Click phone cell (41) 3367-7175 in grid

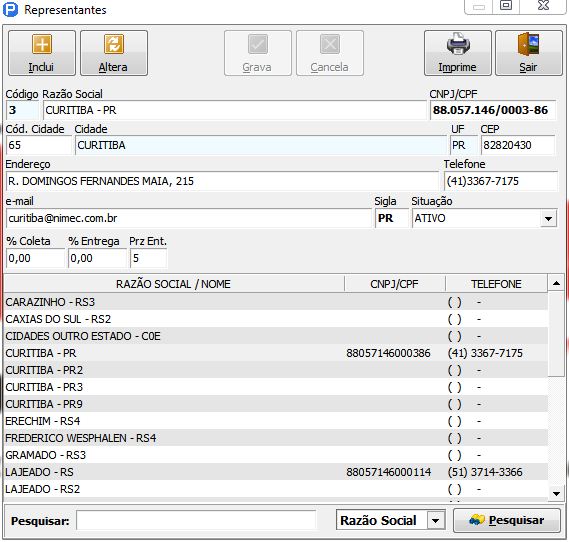[x=485, y=353]
